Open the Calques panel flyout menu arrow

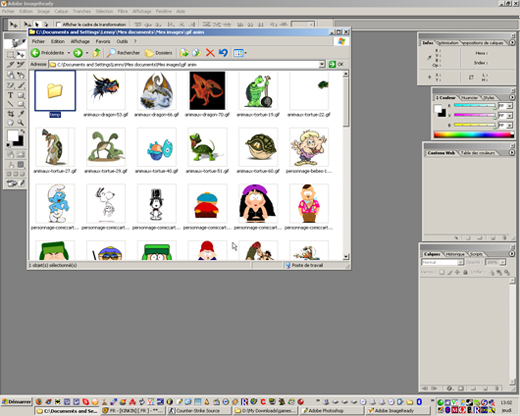(x=512, y=254)
